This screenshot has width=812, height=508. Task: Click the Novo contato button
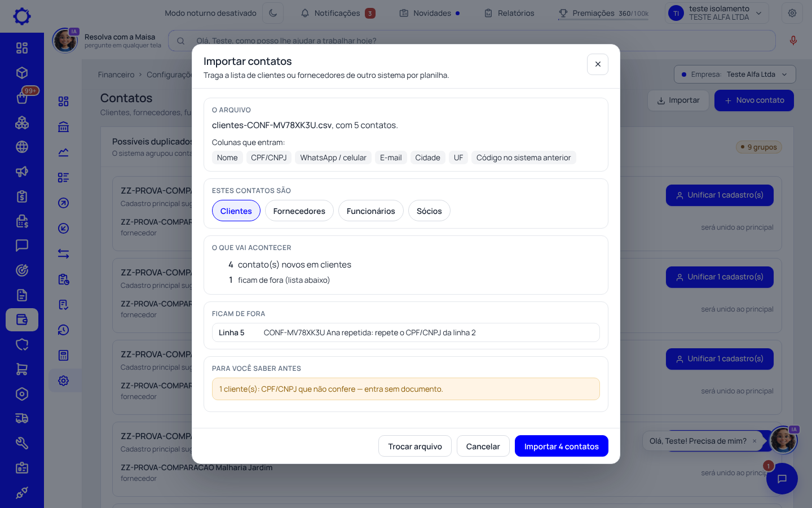(754, 100)
